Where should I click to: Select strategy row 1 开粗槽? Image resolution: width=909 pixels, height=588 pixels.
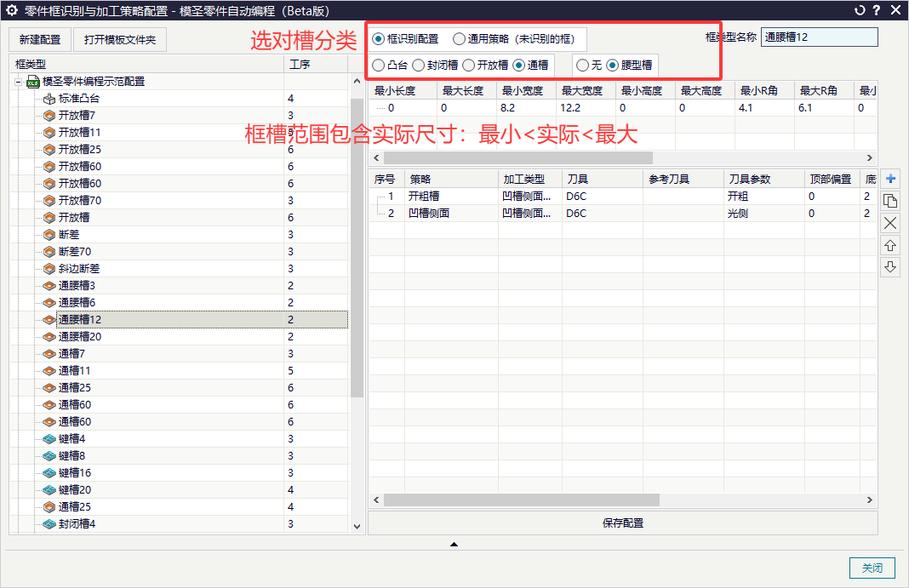[x=623, y=197]
